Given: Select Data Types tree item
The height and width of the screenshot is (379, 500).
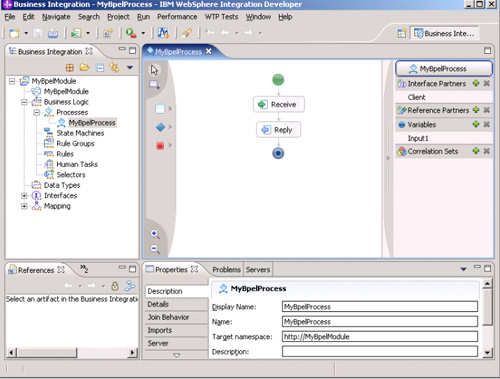Looking at the screenshot, I should [62, 185].
